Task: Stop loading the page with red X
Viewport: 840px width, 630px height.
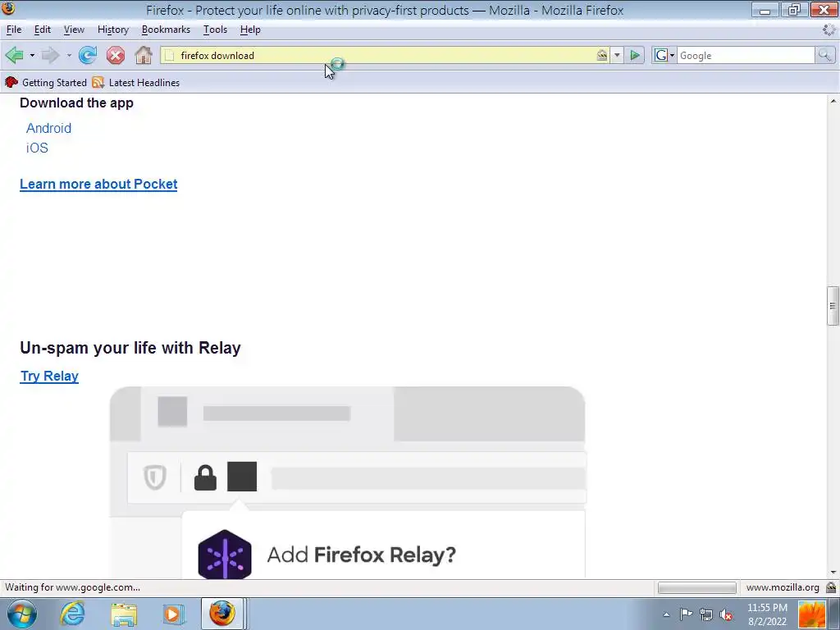Action: (x=115, y=55)
